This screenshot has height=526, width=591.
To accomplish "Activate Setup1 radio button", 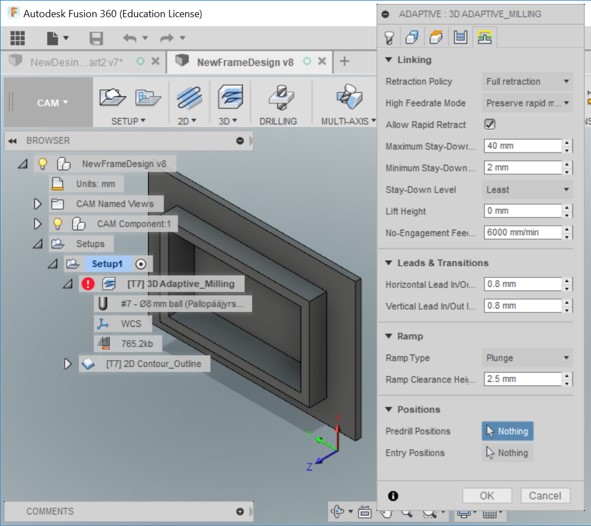I will [x=141, y=264].
